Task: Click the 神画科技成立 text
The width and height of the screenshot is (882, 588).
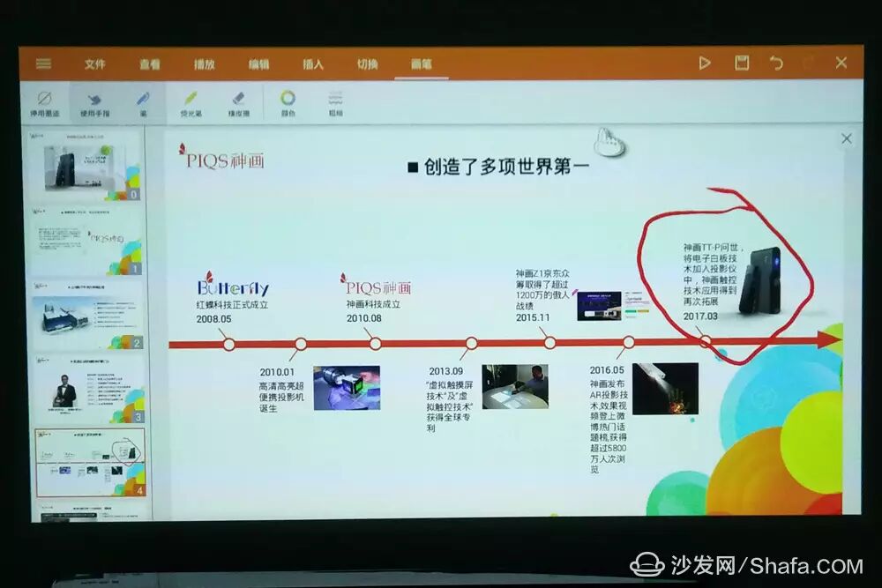Action: click(x=373, y=304)
